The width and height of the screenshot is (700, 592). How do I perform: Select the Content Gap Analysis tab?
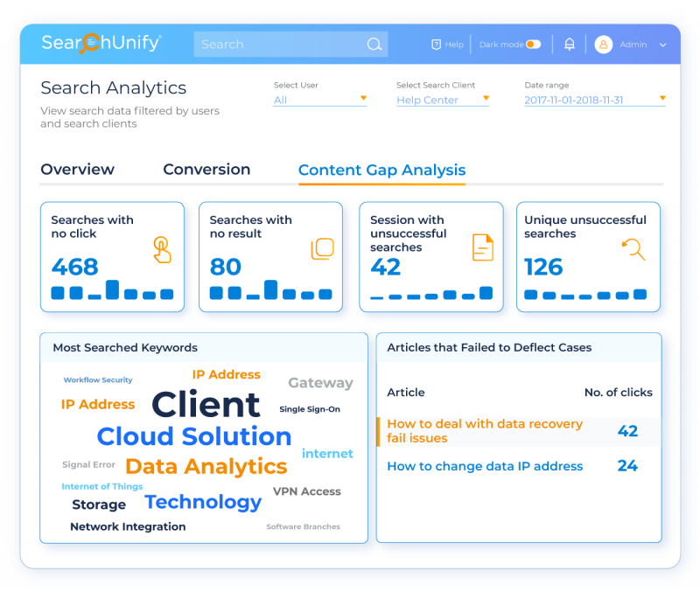tap(381, 171)
